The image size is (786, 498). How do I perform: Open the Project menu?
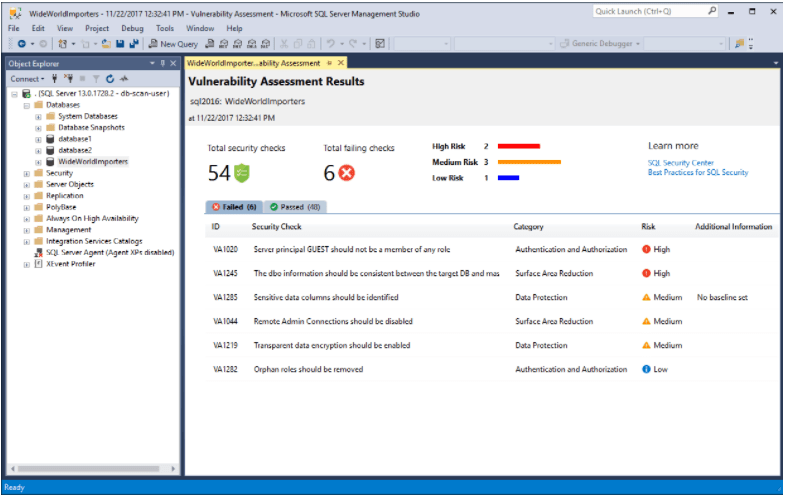click(97, 28)
